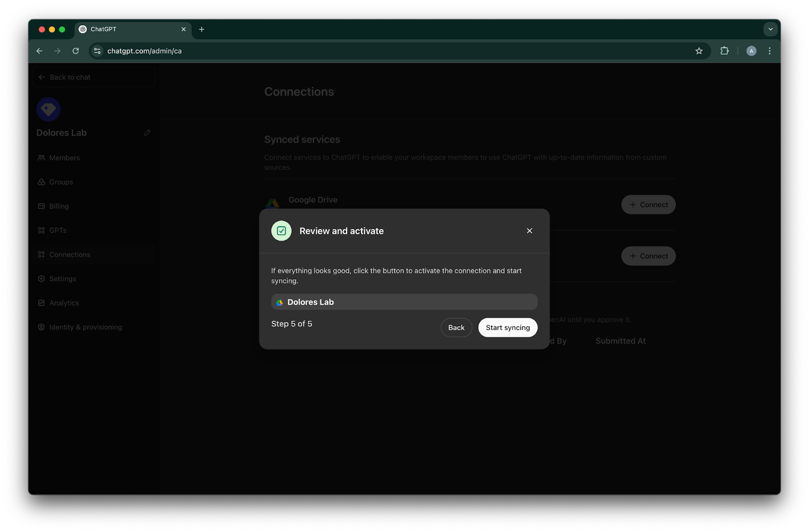Click the browser back arrow

tap(39, 51)
